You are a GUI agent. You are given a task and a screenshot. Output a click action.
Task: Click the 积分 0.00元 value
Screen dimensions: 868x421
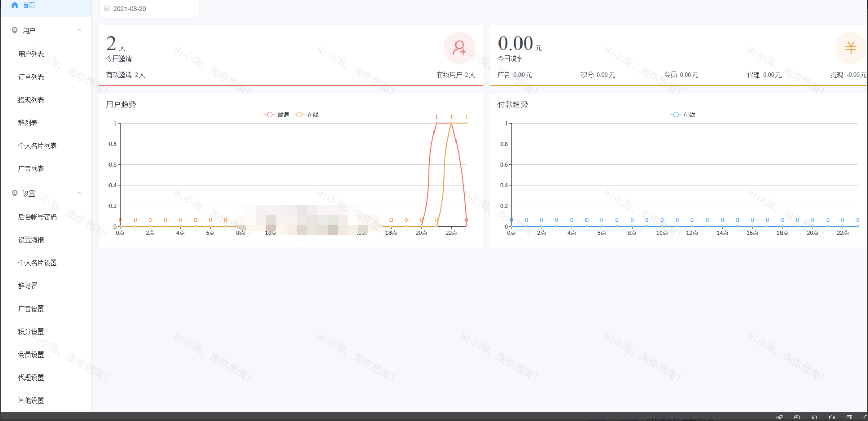coord(598,75)
